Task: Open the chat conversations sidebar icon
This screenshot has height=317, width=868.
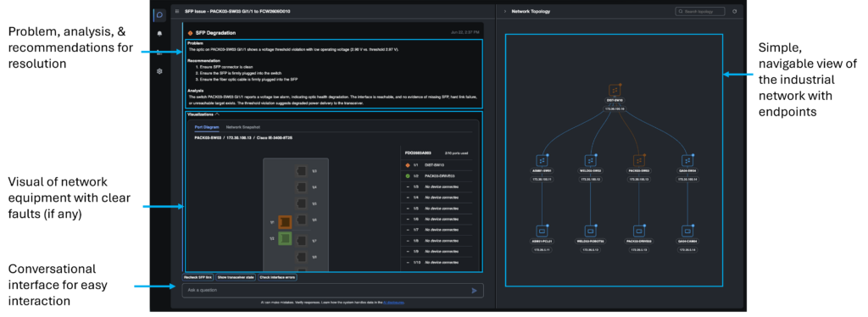Action: pyautogui.click(x=159, y=15)
